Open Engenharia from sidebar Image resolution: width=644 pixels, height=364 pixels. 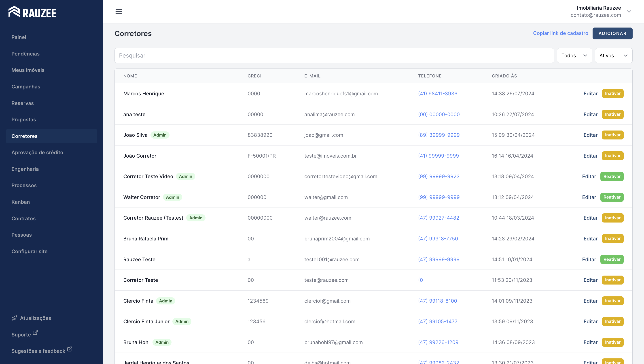(25, 168)
